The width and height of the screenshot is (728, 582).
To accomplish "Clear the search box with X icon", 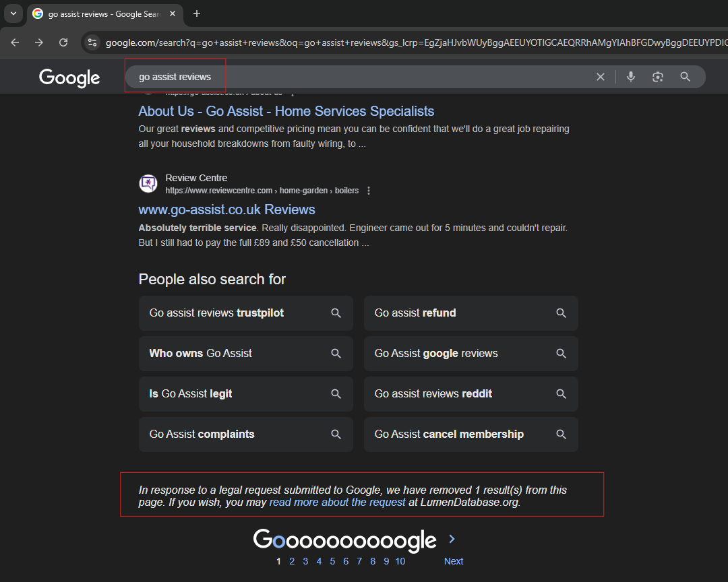I will [600, 77].
